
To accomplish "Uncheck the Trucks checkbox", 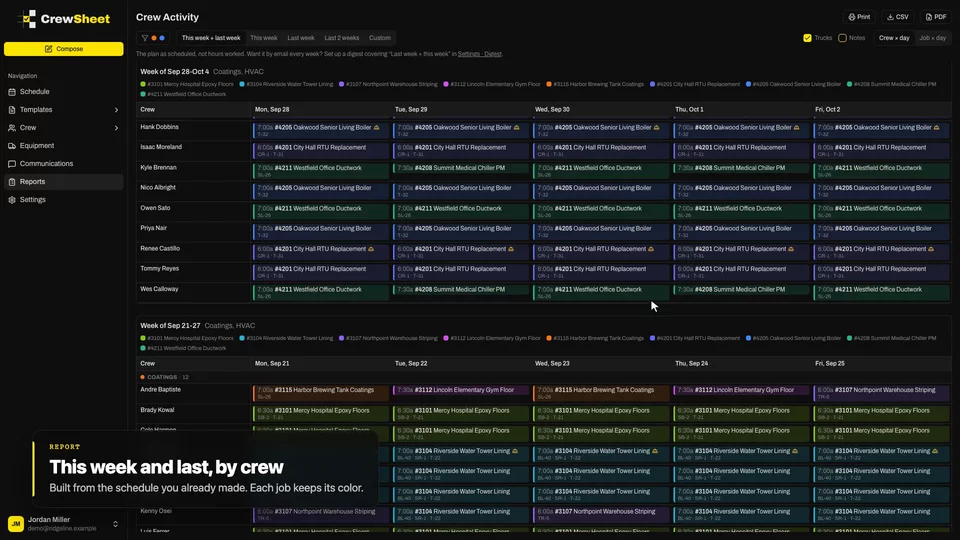I will coord(808,38).
